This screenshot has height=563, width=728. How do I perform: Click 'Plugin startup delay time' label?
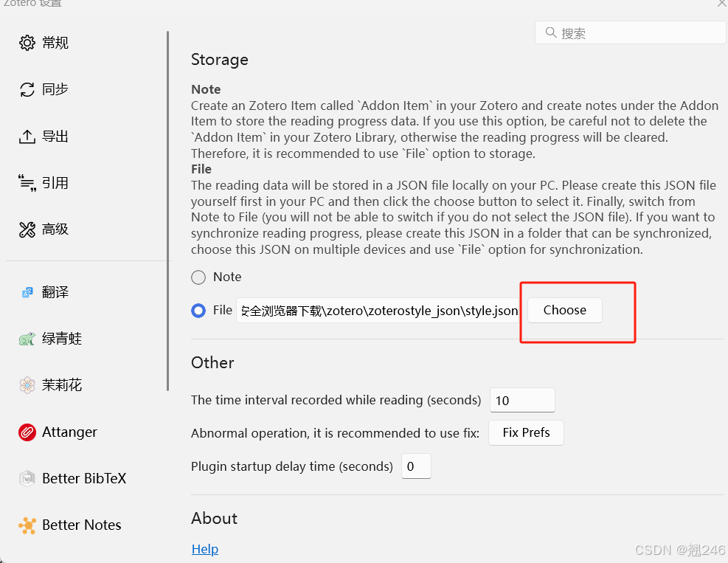pyautogui.click(x=291, y=466)
